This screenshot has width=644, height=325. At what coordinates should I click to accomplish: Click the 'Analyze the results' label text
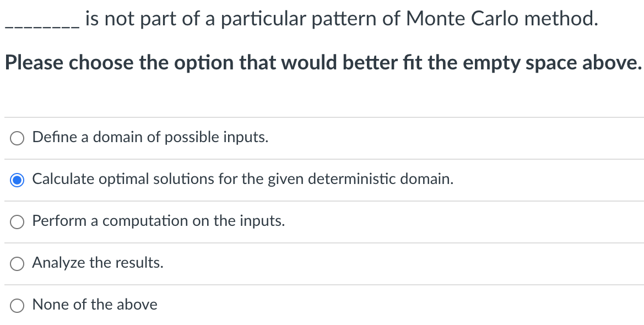(x=98, y=263)
